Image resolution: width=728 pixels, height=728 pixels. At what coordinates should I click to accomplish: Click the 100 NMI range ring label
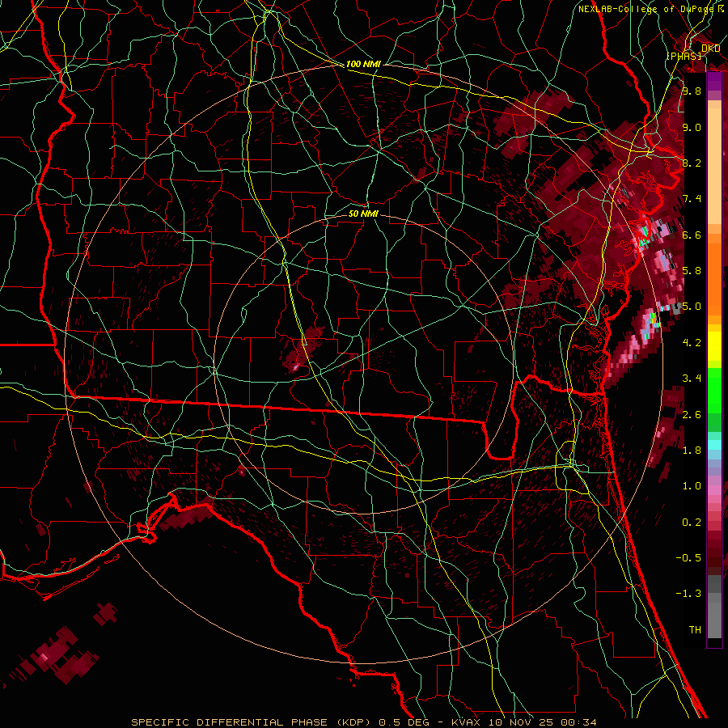click(363, 64)
